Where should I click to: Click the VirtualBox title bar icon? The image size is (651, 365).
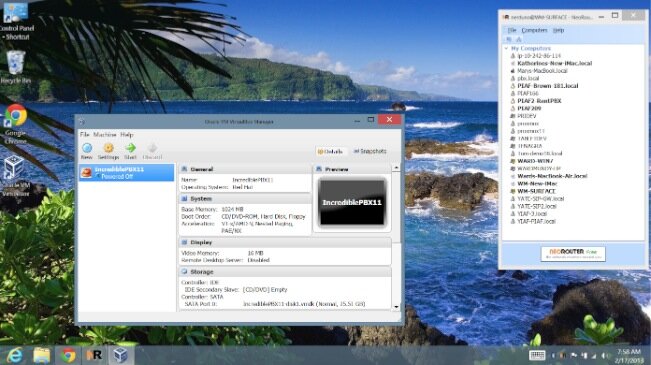point(82,122)
